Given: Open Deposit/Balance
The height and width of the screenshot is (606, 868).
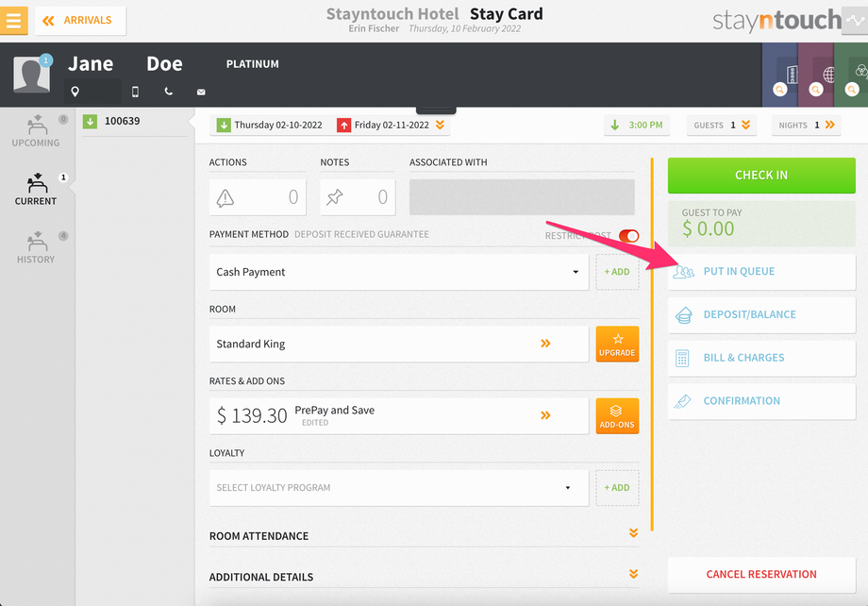Looking at the screenshot, I should [761, 315].
